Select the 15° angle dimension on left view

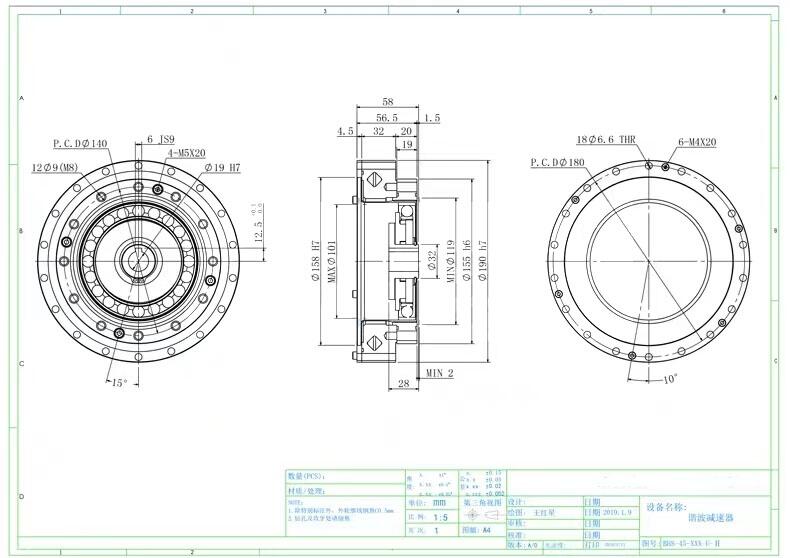(x=119, y=383)
